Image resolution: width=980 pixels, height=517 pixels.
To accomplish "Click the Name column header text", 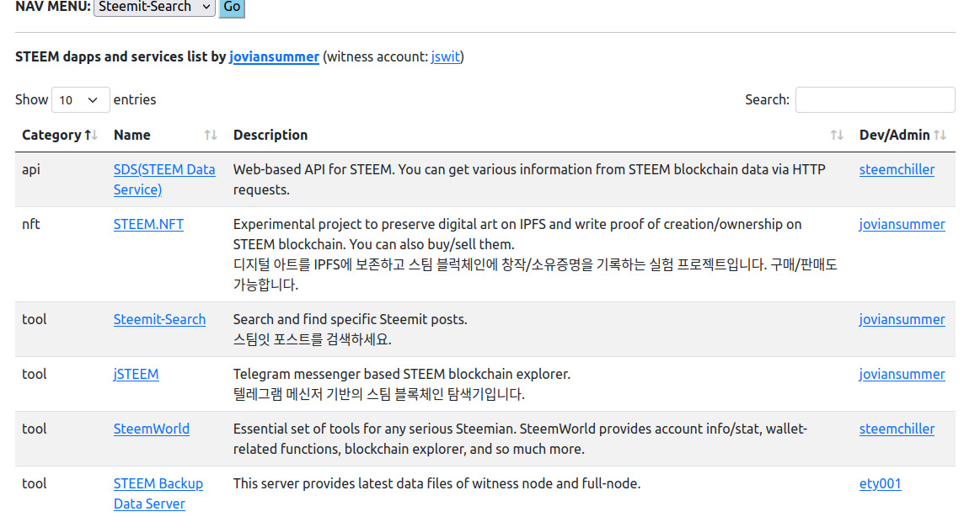I will pos(132,135).
